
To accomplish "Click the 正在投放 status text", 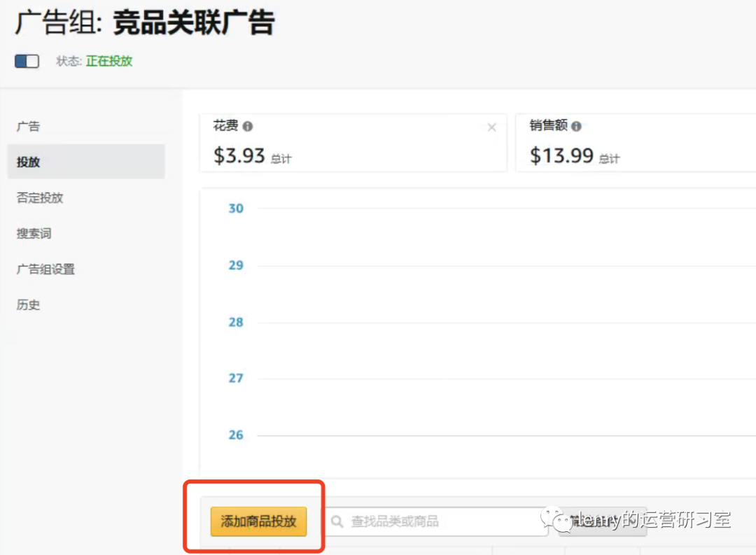I will point(109,61).
